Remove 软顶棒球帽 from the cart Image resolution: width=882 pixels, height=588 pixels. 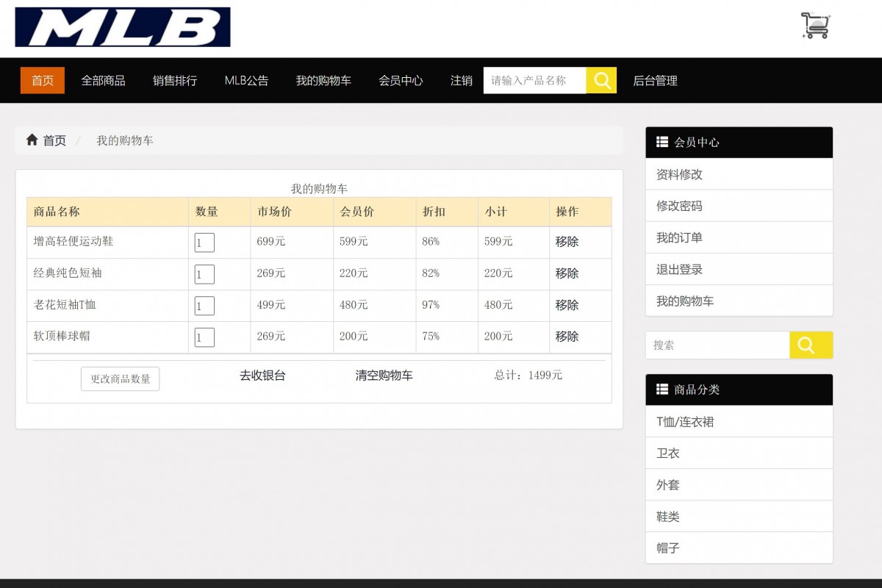[567, 337]
